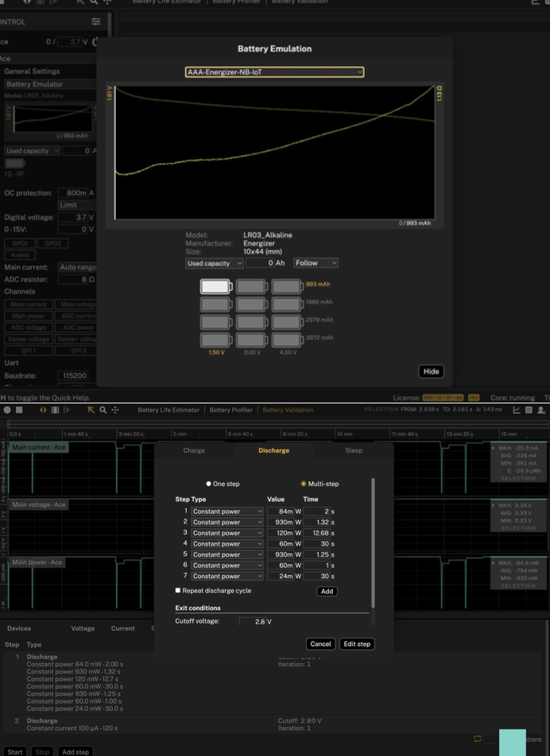
Task: Select the second battery in 2979 mAh row
Action: [252, 322]
